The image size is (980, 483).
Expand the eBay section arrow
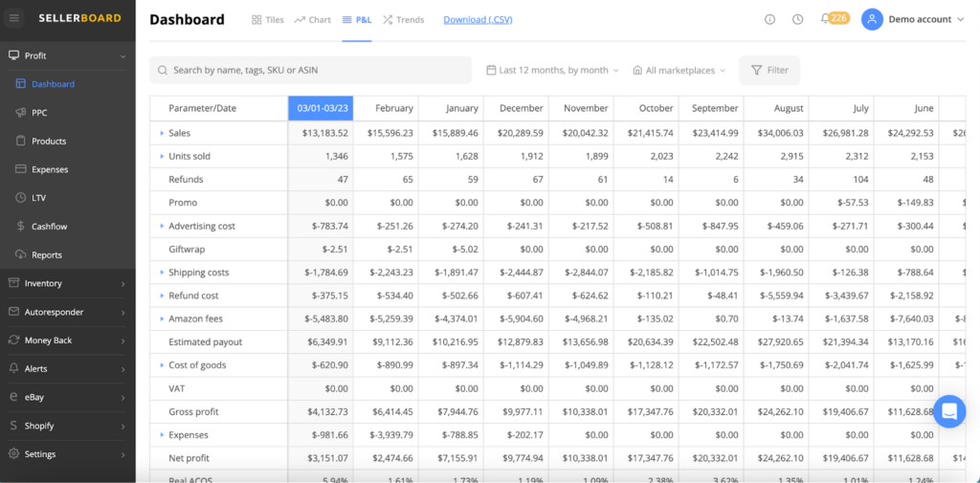122,397
